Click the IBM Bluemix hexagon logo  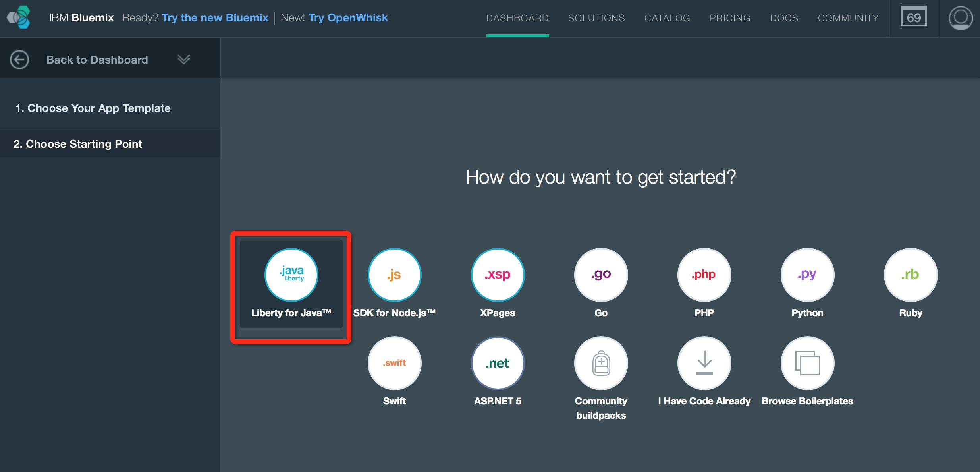click(19, 17)
